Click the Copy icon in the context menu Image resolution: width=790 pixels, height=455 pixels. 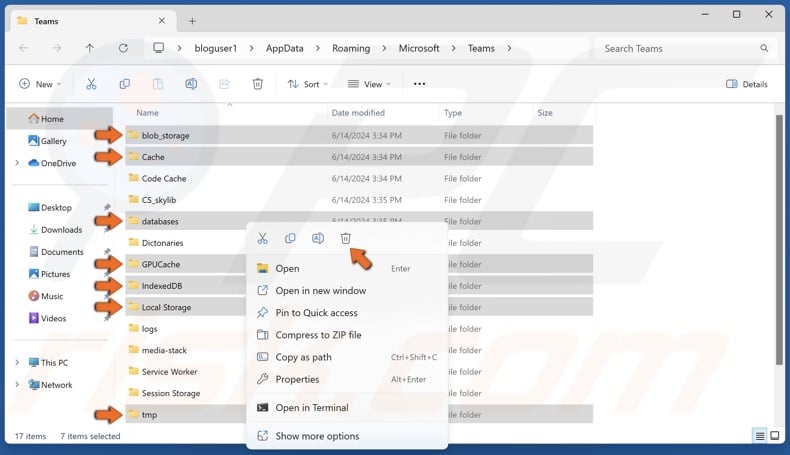(290, 238)
